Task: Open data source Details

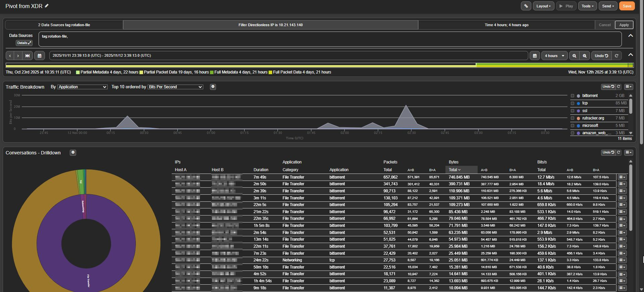Action: click(24, 43)
